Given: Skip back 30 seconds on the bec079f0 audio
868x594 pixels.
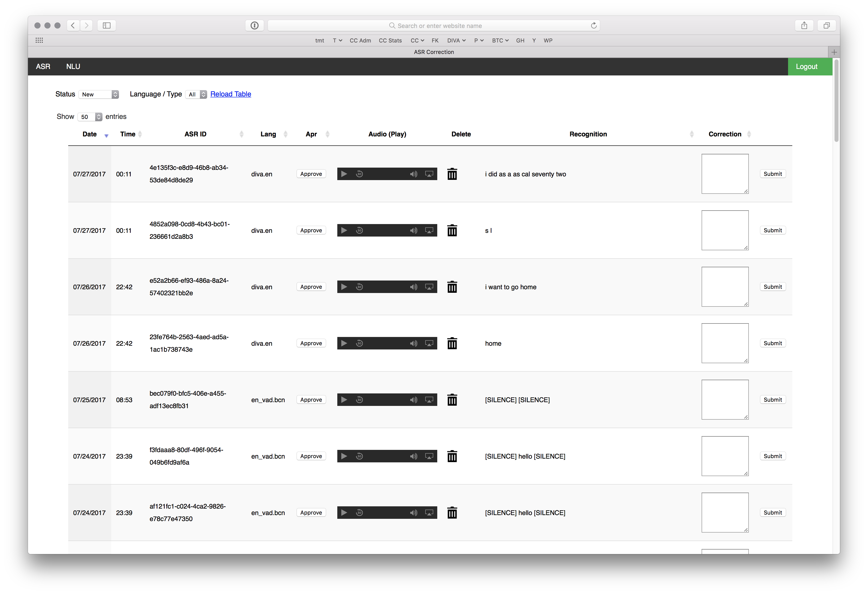Looking at the screenshot, I should [x=359, y=399].
